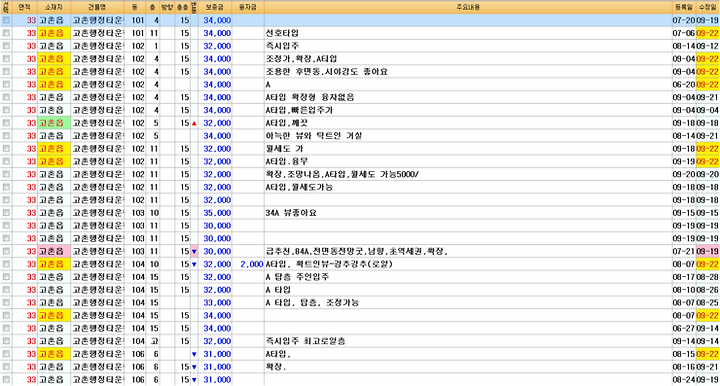
Task: Check the box for A타입 확장형 융자없음 row
Action: (x=6, y=97)
